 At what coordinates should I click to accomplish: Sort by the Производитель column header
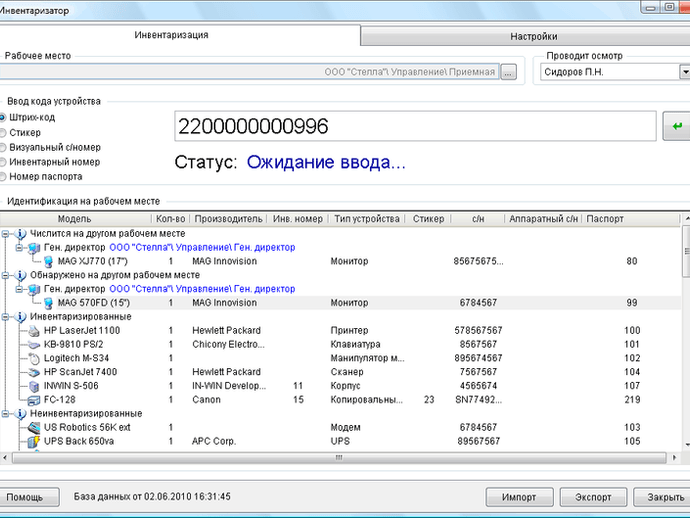tap(228, 219)
